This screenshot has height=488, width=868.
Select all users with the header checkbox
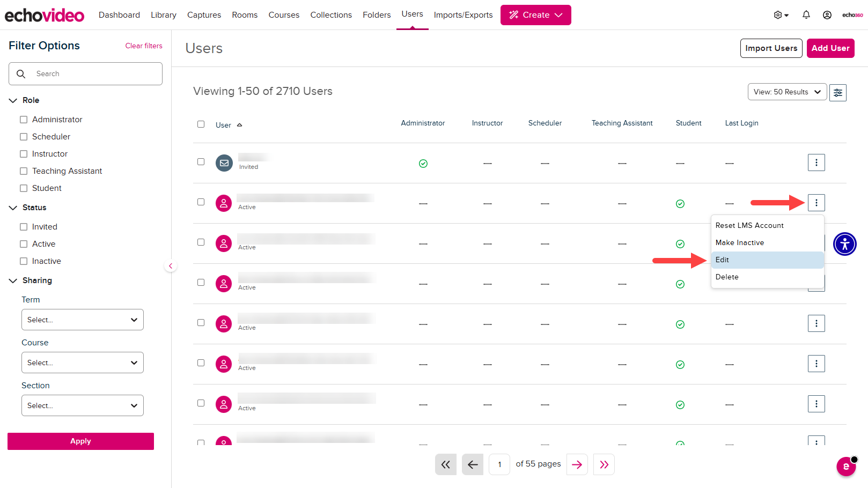coord(201,123)
